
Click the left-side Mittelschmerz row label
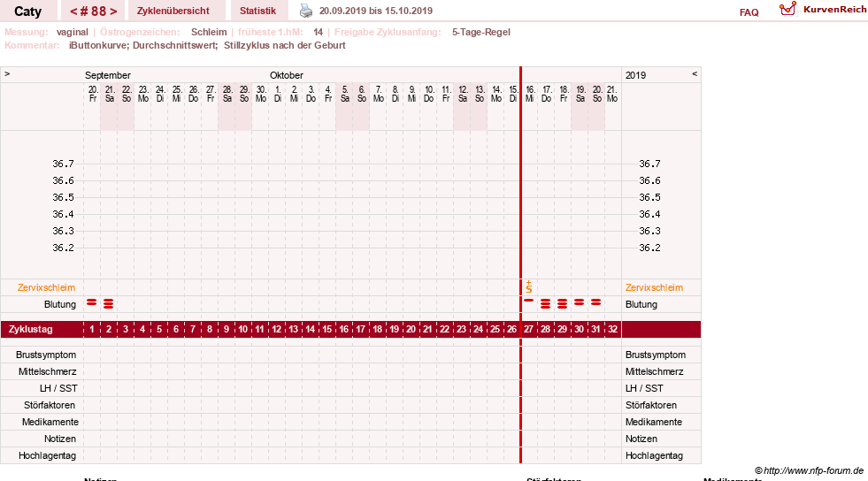point(47,371)
